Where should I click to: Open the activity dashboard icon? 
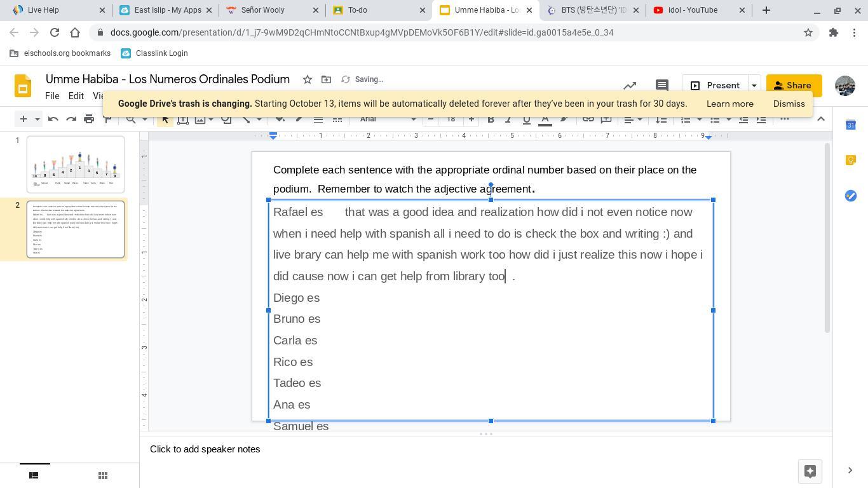630,86
